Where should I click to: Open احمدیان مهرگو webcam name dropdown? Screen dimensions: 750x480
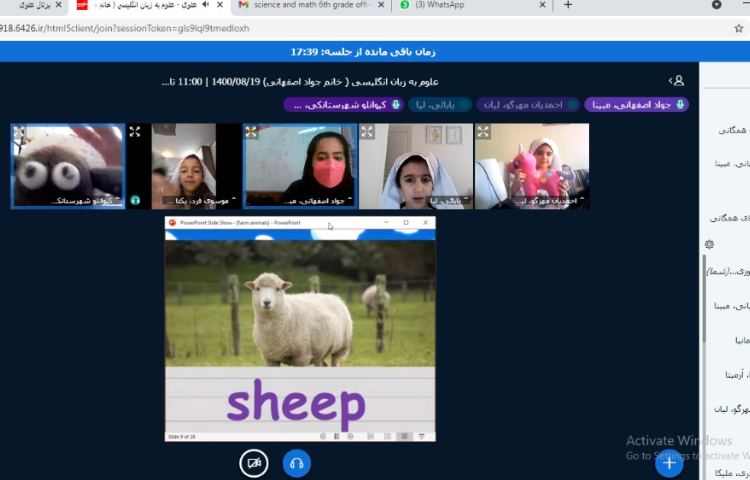pos(549,201)
